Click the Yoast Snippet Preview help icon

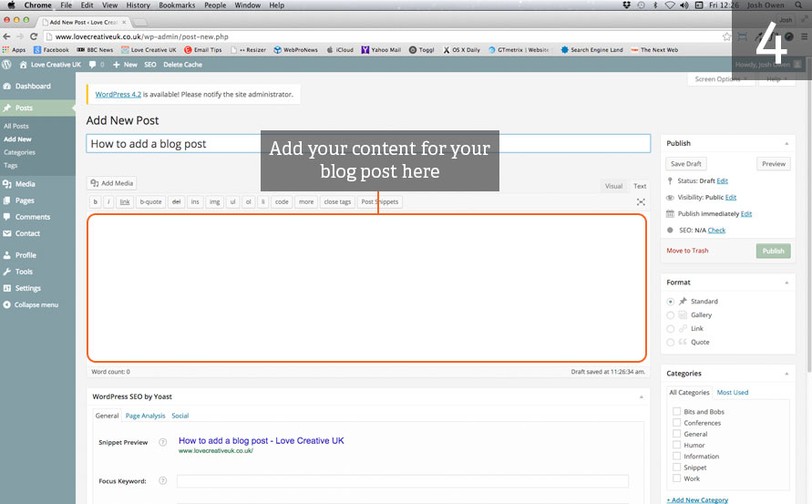click(x=163, y=443)
